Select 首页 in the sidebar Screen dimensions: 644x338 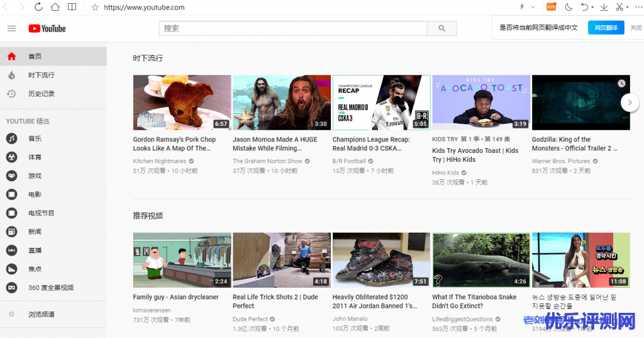53,57
